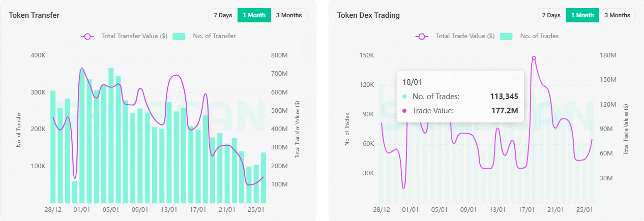Click the 05/01 label on transfer chart axis

111,209
